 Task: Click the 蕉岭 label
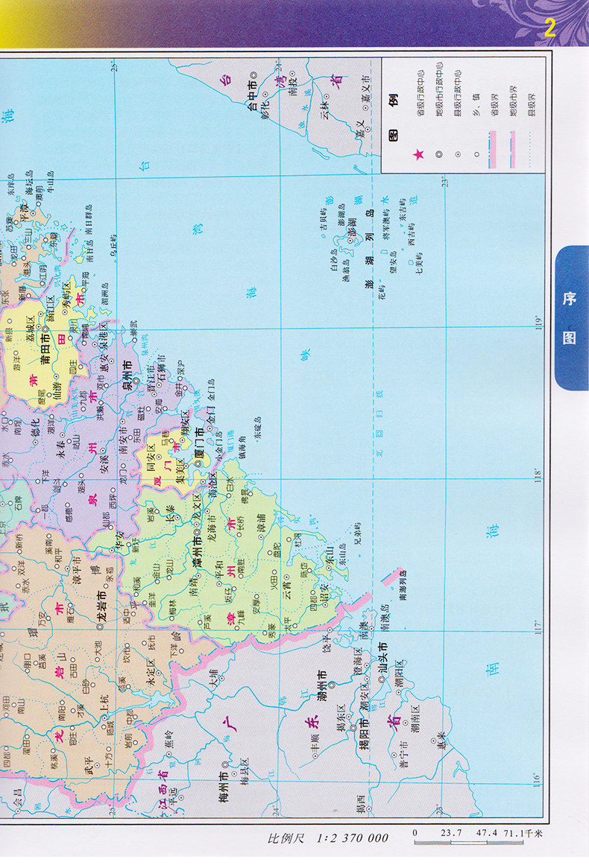(169, 738)
